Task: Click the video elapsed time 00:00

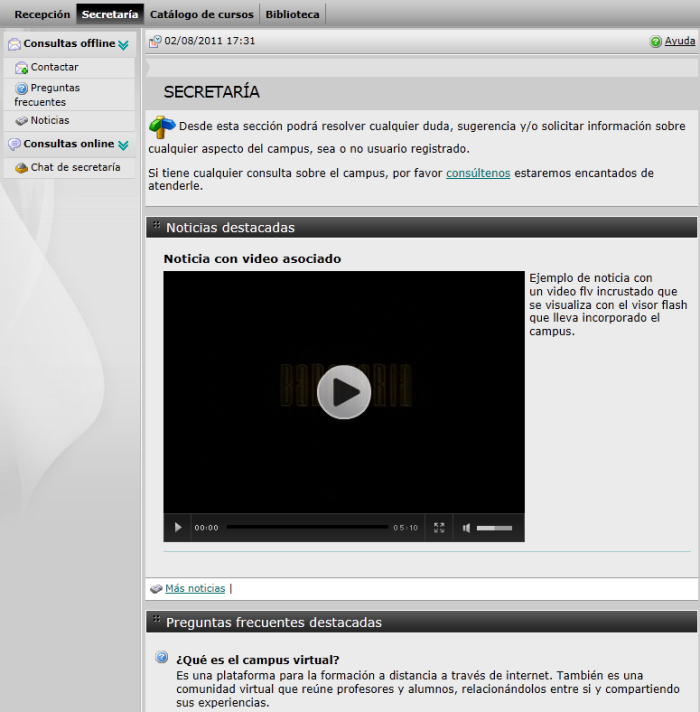Action: click(207, 528)
